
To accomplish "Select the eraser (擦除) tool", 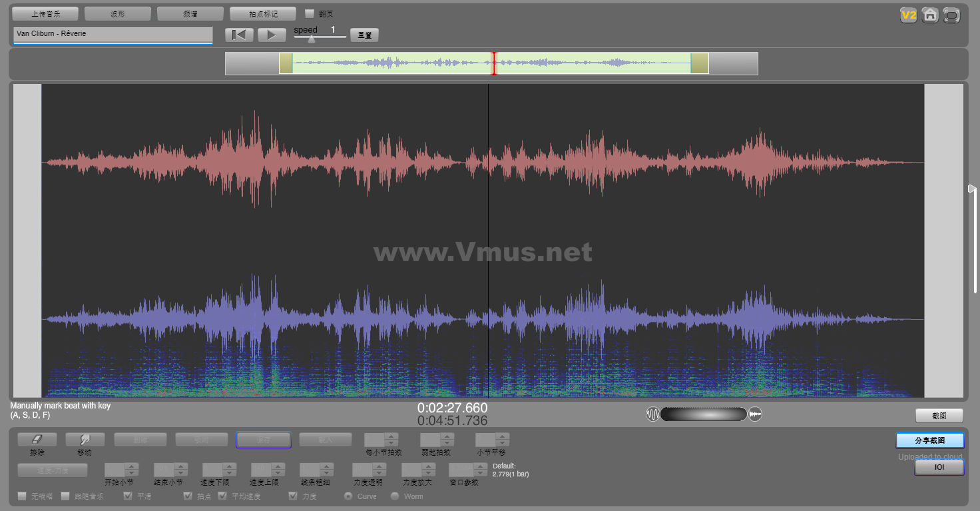I will click(37, 440).
